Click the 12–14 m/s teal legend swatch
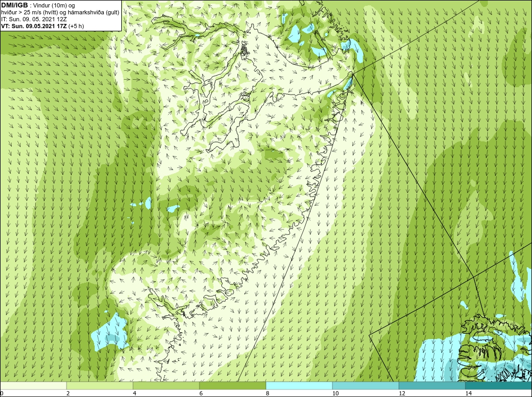The width and height of the screenshot is (532, 397). (x=432, y=385)
